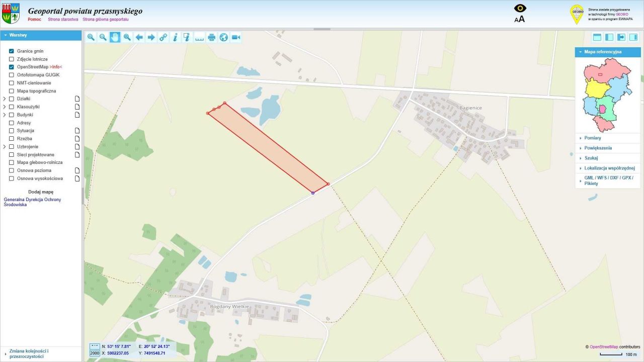
Task: Select the zoom in magnifier tool
Action: click(91, 37)
